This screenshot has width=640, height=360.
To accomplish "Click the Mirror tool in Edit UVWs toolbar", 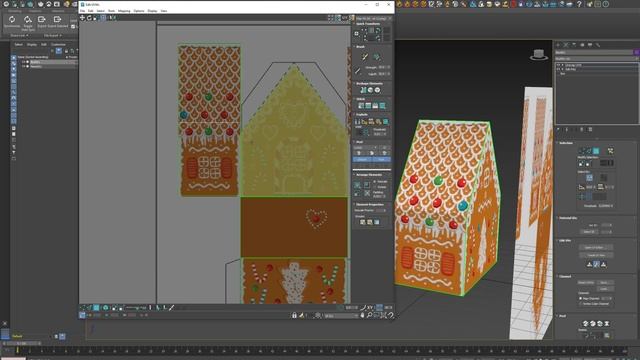I will click(111, 18).
